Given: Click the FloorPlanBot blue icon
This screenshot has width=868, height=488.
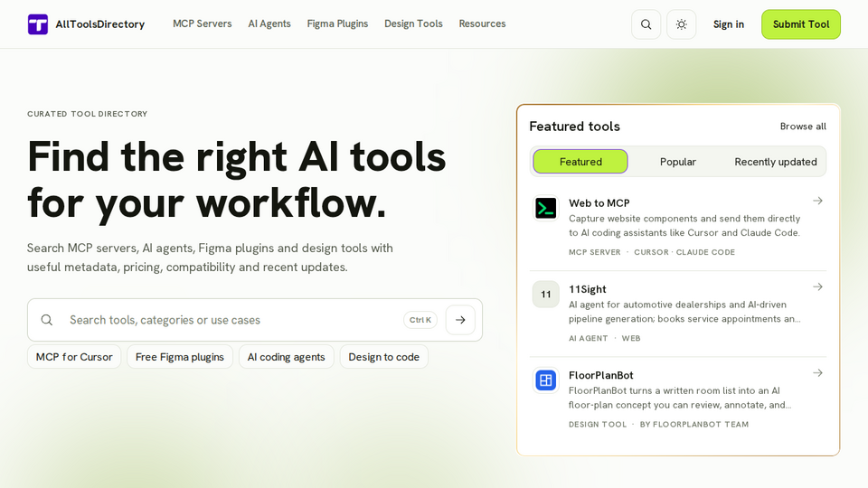Looking at the screenshot, I should tap(546, 380).
